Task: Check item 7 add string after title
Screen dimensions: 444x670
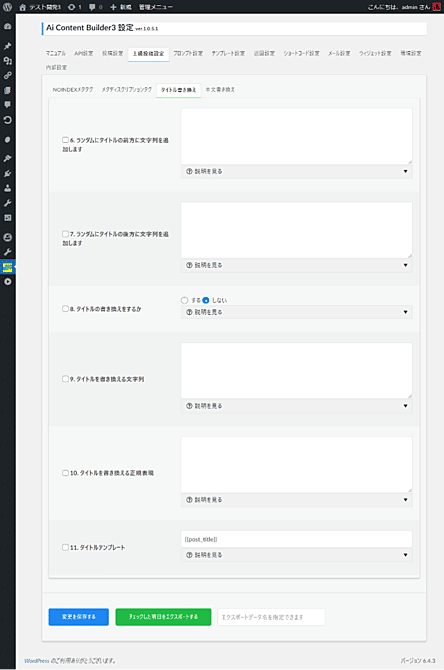Action: click(x=65, y=234)
